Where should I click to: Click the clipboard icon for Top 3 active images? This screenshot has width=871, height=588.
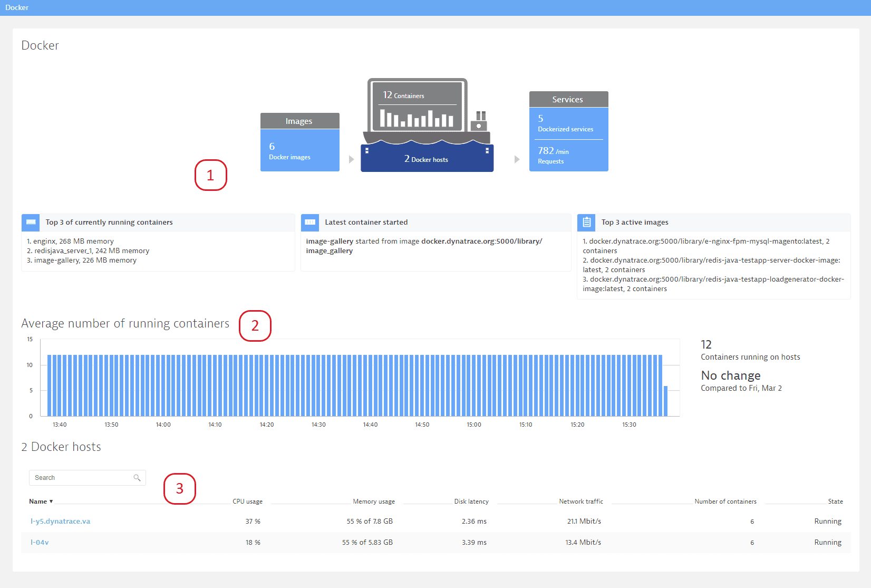586,223
